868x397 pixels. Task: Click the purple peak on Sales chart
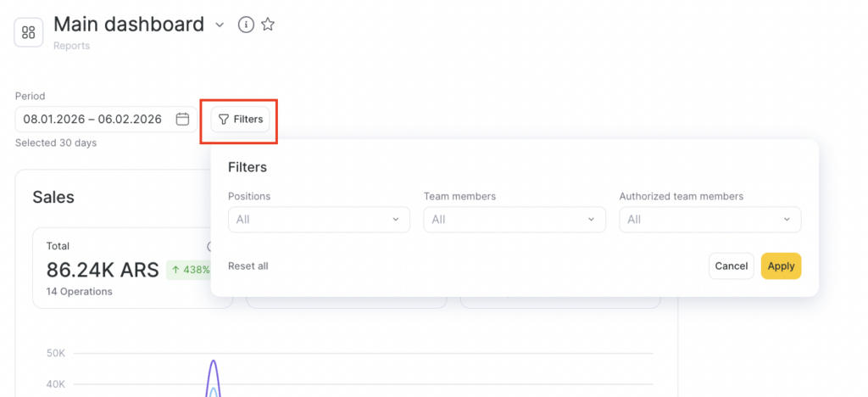pos(214,362)
